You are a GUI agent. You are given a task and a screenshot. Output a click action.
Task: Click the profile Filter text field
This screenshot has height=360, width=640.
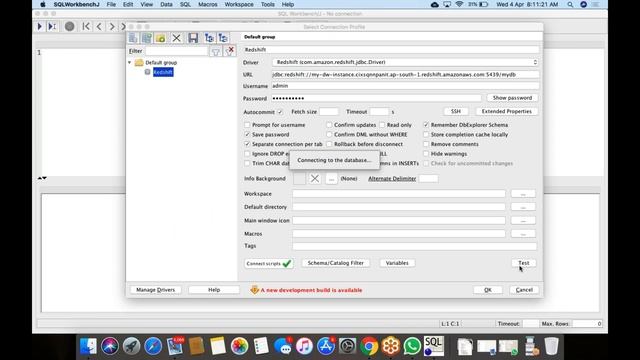[177, 51]
